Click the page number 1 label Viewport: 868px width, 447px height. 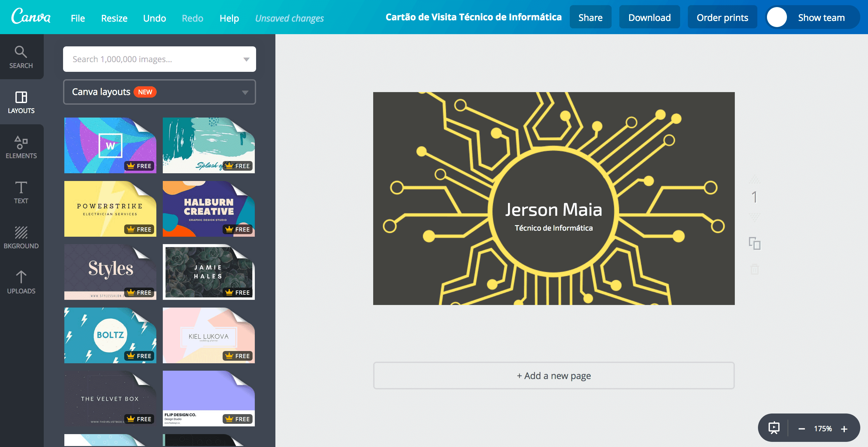tap(755, 197)
